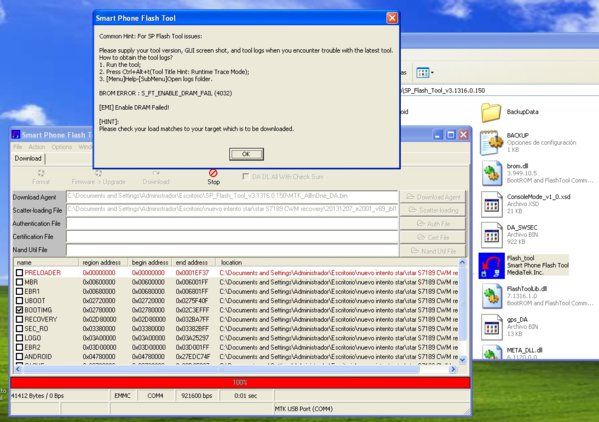The width and height of the screenshot is (599, 422).
Task: Check the PRELOADER row checkbox
Action: coord(19,273)
